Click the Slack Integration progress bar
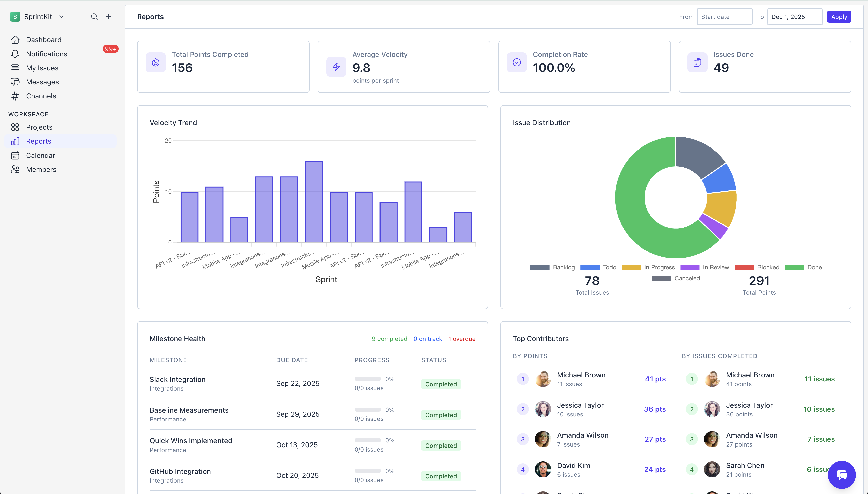This screenshot has height=494, width=868. pyautogui.click(x=367, y=378)
